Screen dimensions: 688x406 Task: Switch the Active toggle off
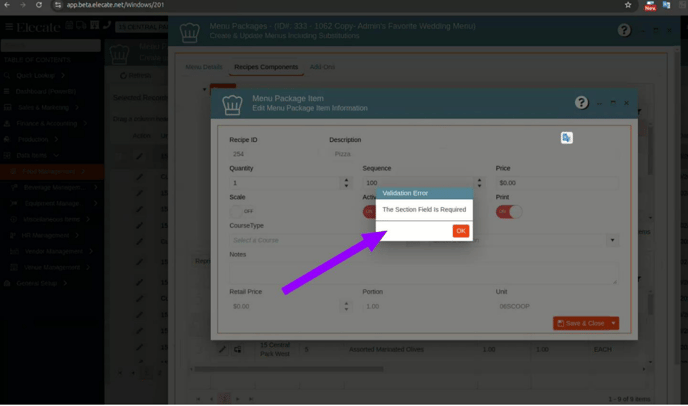pyautogui.click(x=369, y=211)
